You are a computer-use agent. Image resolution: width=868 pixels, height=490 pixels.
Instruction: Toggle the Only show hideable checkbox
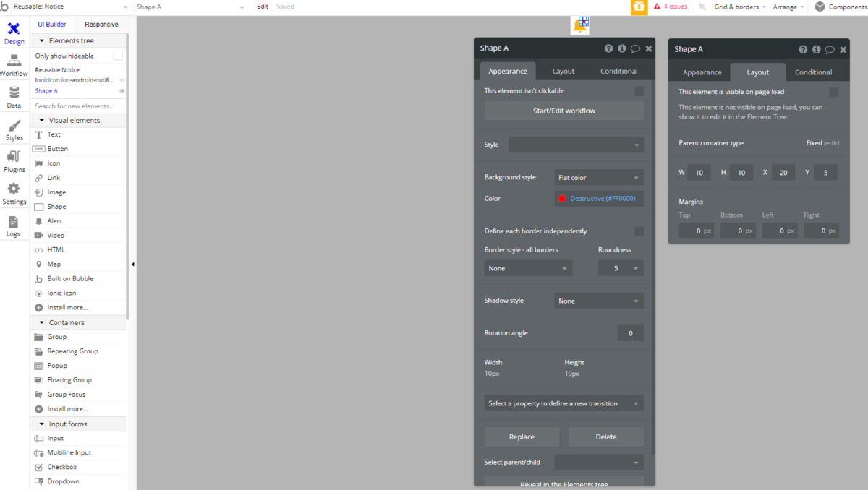pos(118,56)
